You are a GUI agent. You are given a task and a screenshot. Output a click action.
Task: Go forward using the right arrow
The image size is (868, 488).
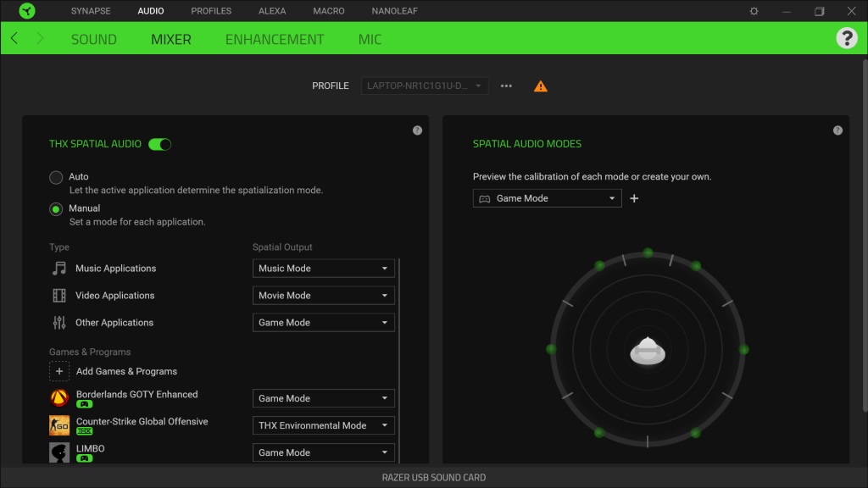tap(40, 38)
